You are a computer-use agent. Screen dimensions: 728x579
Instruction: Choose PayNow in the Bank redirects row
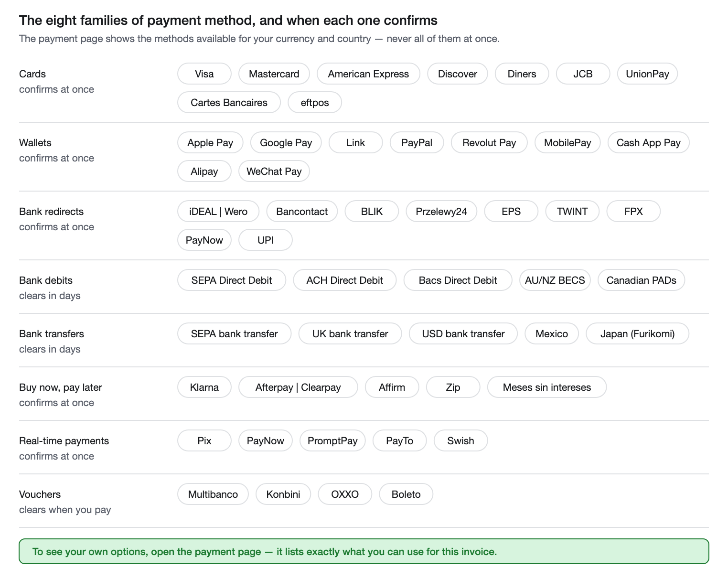click(x=204, y=240)
